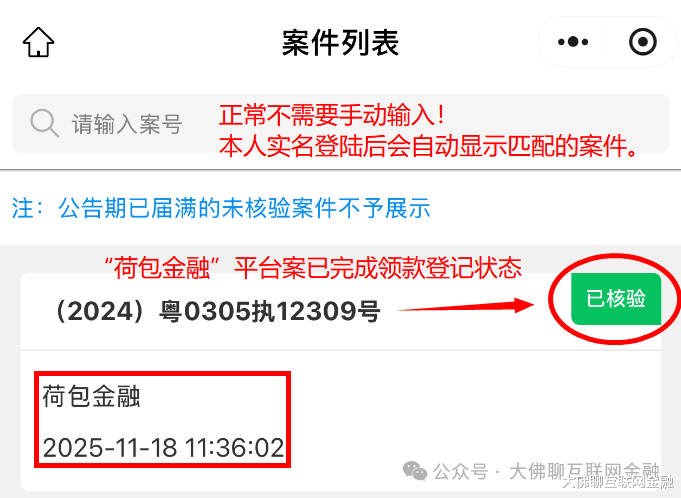Click the green 已核验 status badge

[x=616, y=299]
